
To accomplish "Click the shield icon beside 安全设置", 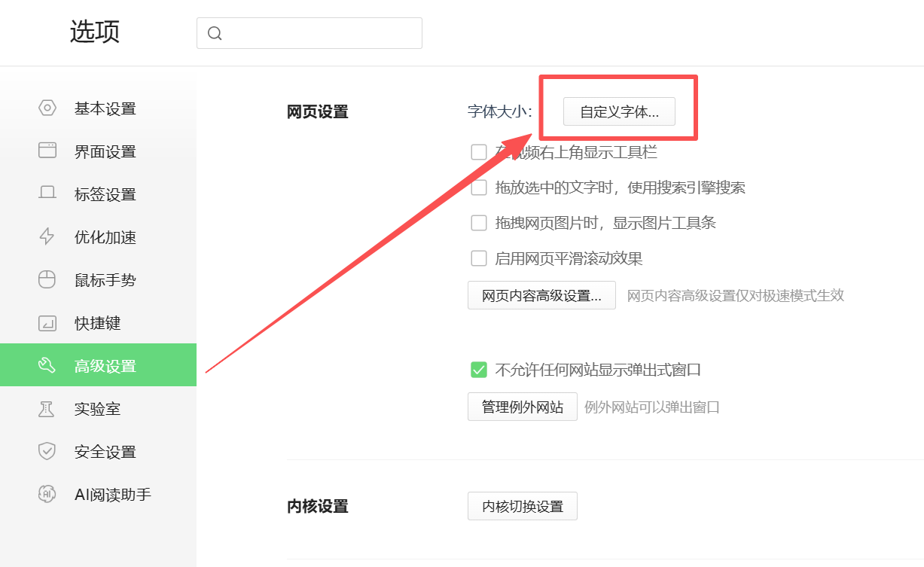I will 47,452.
